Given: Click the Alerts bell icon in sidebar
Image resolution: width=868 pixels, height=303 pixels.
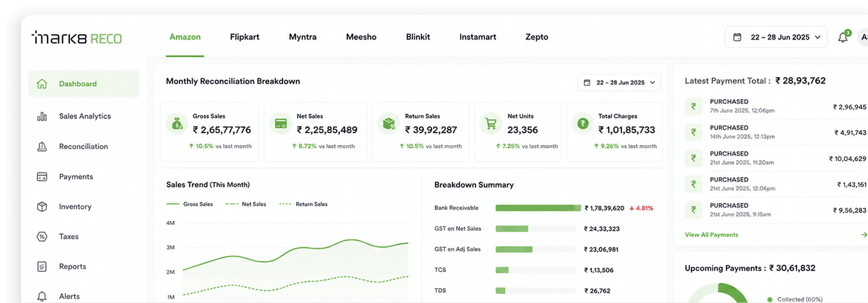Looking at the screenshot, I should tap(42, 296).
